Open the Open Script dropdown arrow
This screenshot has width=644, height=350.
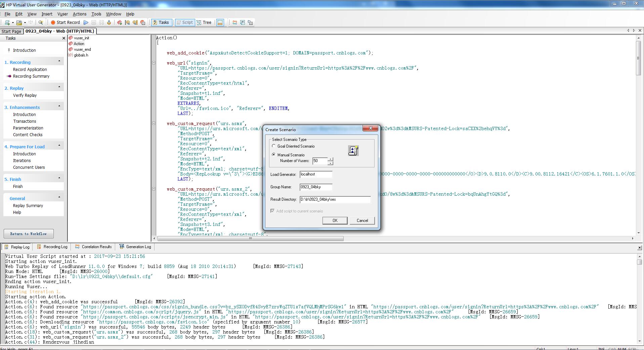(25, 23)
